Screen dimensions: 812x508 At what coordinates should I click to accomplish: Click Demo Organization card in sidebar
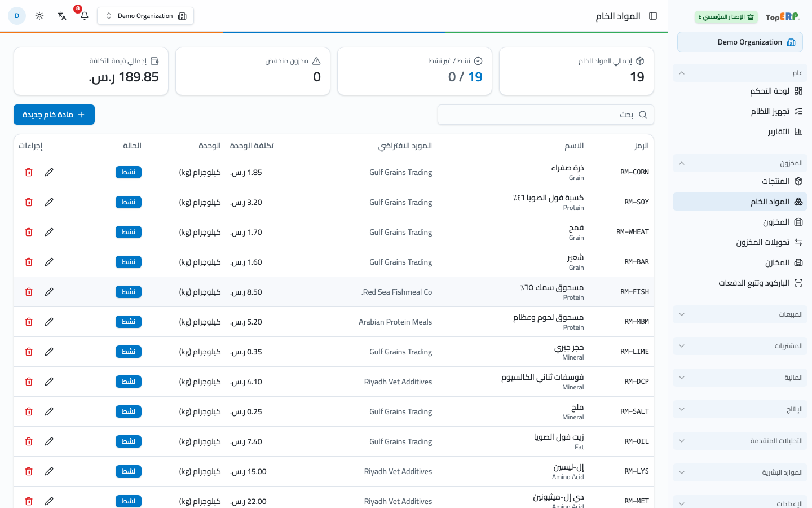click(x=740, y=42)
